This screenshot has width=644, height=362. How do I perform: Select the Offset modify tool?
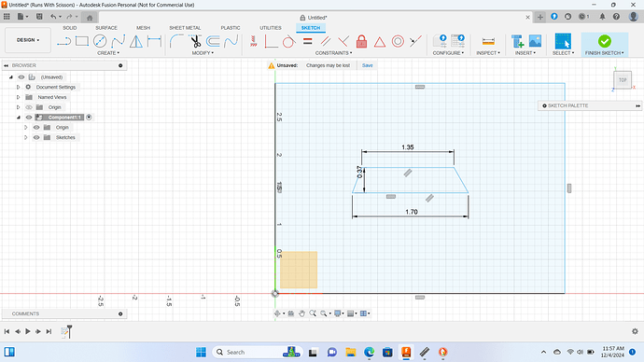tap(213, 41)
